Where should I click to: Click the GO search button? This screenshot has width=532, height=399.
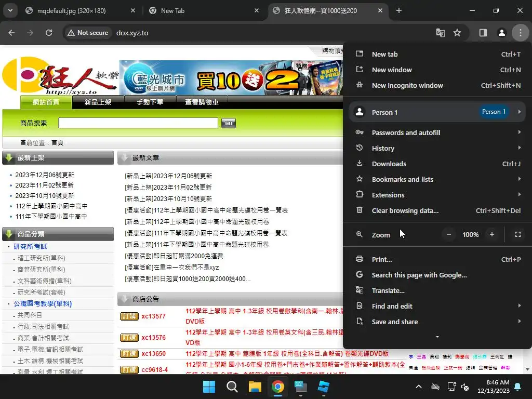pyautogui.click(x=229, y=123)
